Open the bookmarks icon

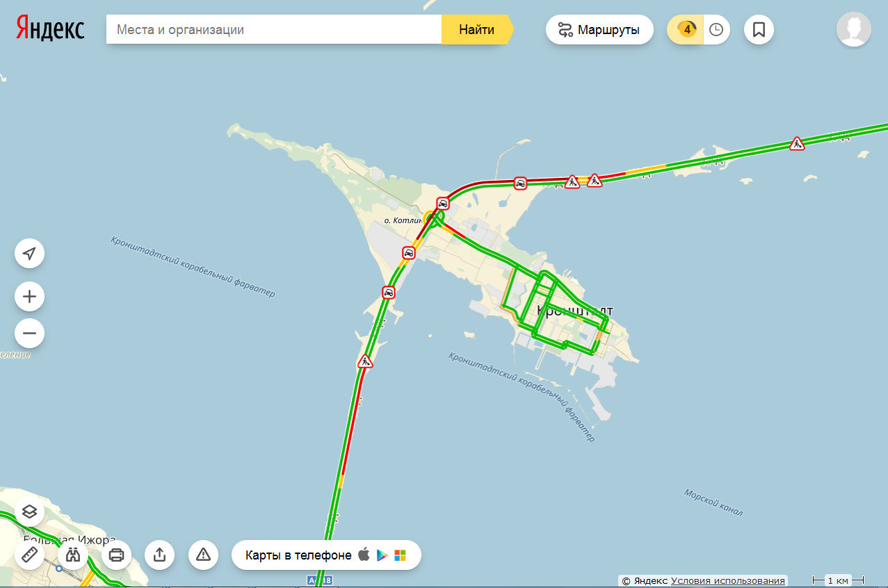click(x=759, y=30)
